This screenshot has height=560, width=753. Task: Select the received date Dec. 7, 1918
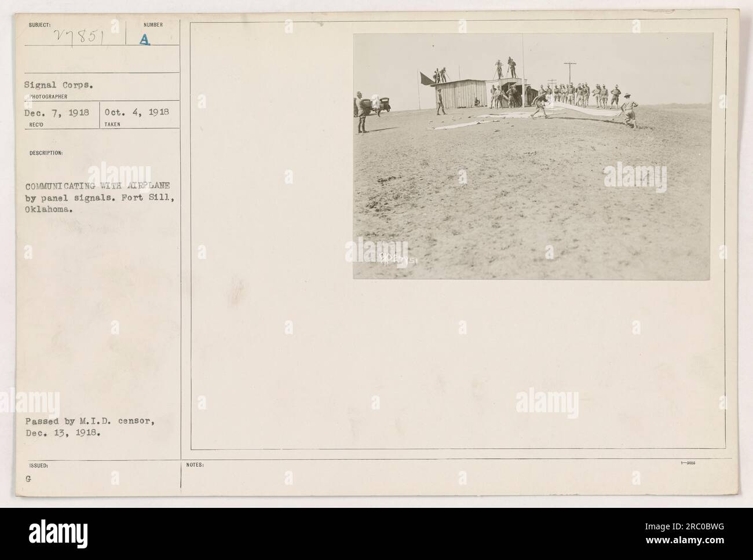point(57,113)
